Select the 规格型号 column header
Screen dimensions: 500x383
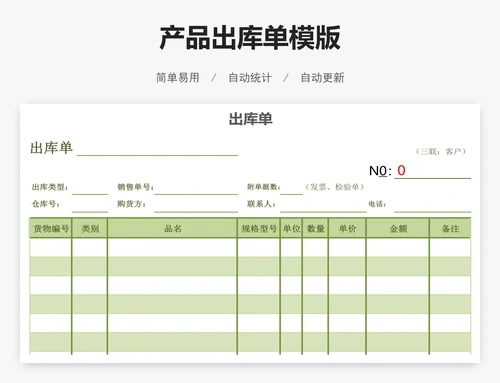coord(259,228)
